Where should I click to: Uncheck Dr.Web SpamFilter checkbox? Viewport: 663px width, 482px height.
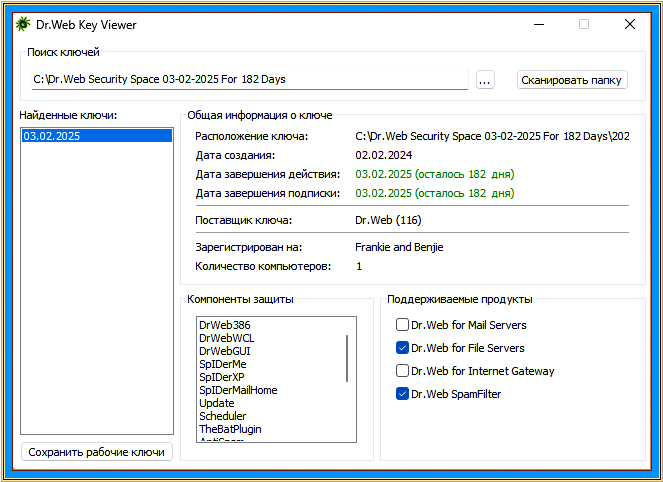point(402,394)
